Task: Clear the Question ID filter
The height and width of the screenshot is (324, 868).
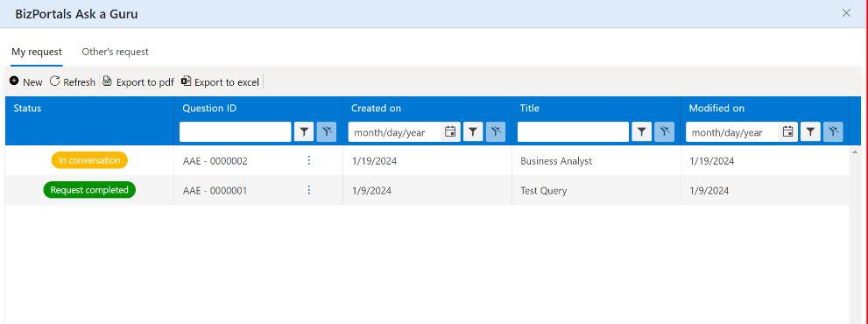Action: (x=327, y=132)
